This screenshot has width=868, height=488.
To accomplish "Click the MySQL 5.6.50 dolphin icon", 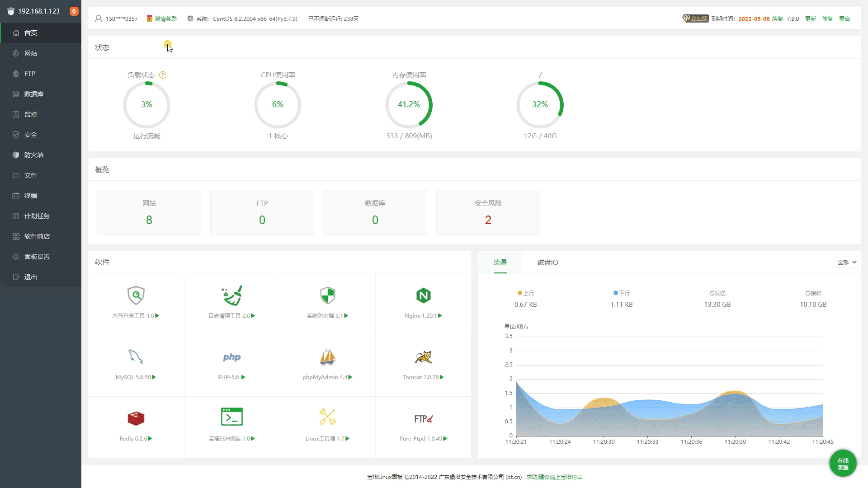I will click(x=136, y=357).
